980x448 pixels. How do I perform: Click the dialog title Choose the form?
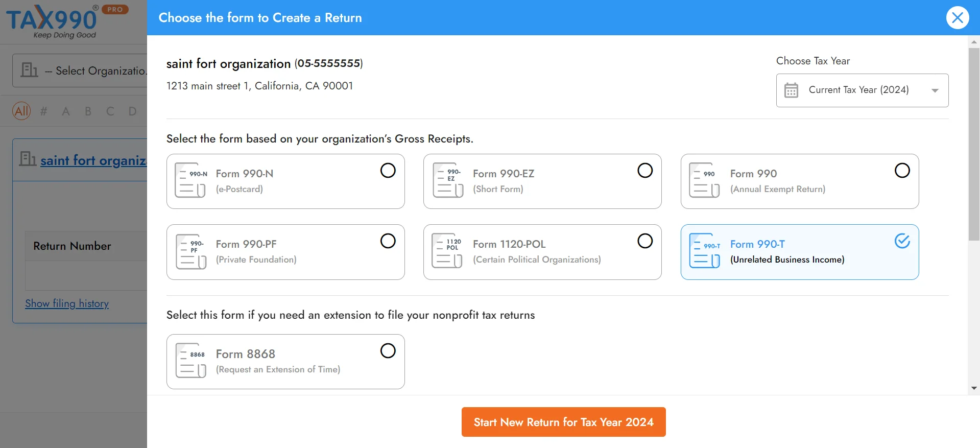260,18
